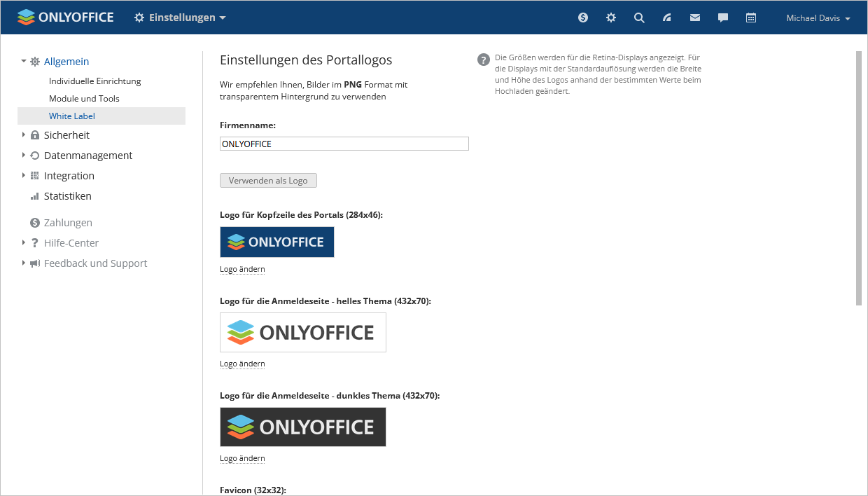Viewport: 868px width, 496px height.
Task: Open mail via the envelope icon
Action: pos(695,18)
